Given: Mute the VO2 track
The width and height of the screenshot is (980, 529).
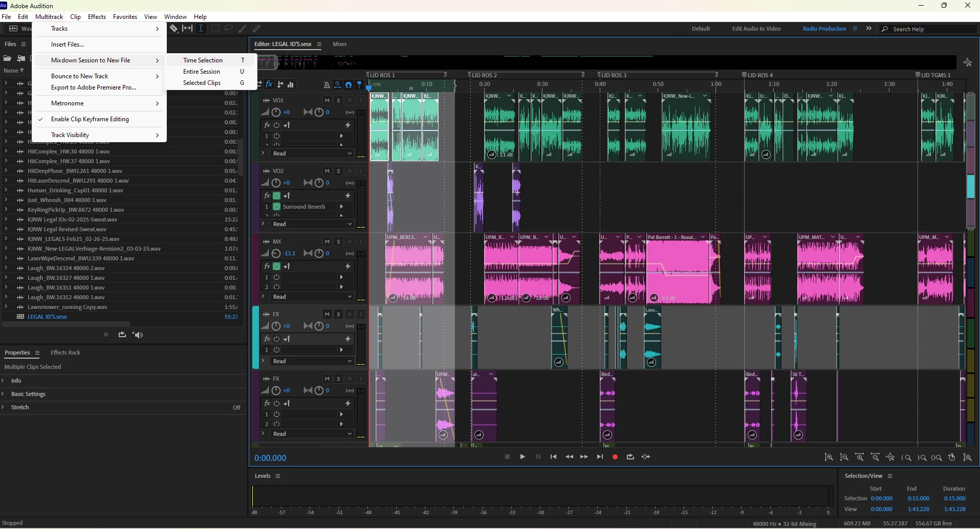Looking at the screenshot, I should [x=327, y=171].
